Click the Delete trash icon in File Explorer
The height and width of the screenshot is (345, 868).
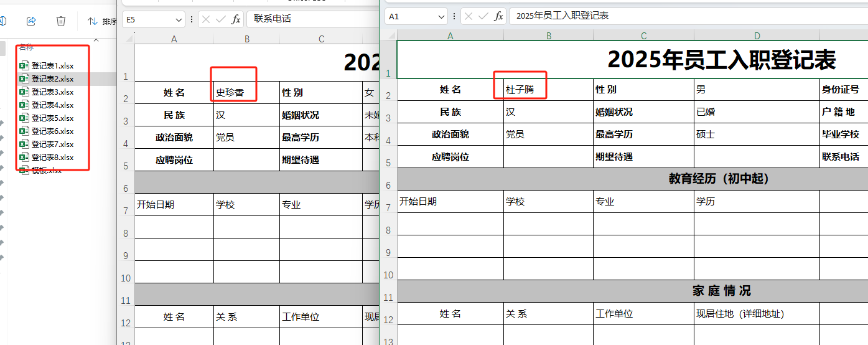tap(61, 21)
